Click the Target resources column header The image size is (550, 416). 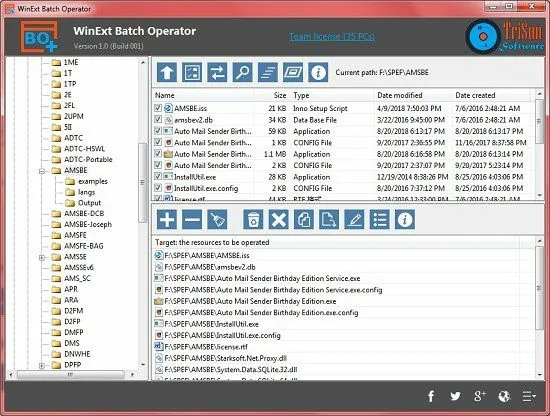337,242
